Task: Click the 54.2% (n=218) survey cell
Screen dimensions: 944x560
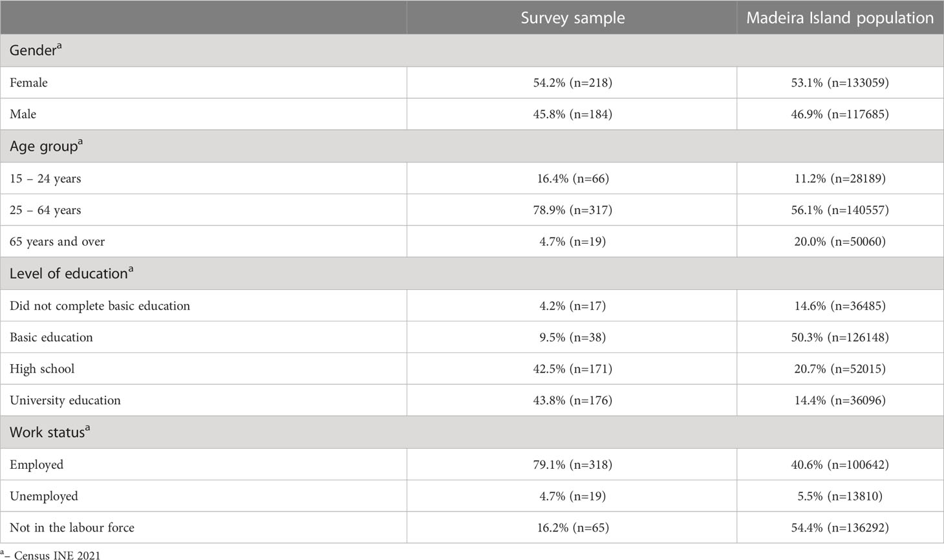Action: 572,83
